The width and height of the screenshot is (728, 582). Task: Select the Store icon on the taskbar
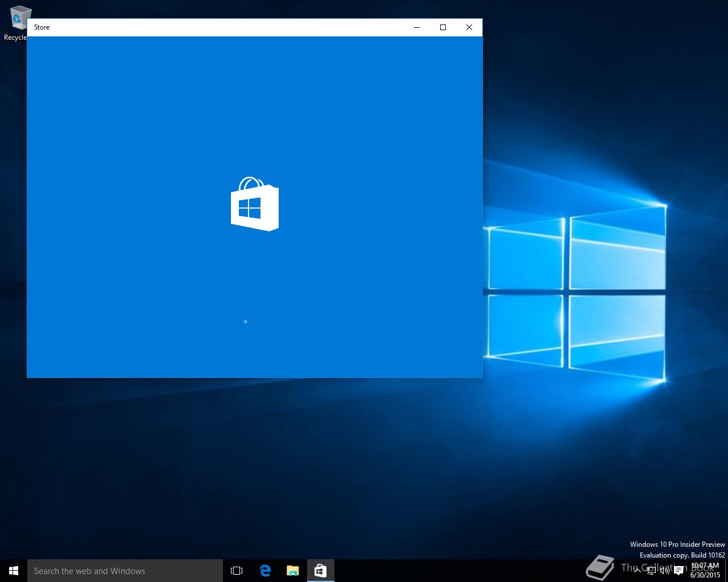pyautogui.click(x=320, y=571)
